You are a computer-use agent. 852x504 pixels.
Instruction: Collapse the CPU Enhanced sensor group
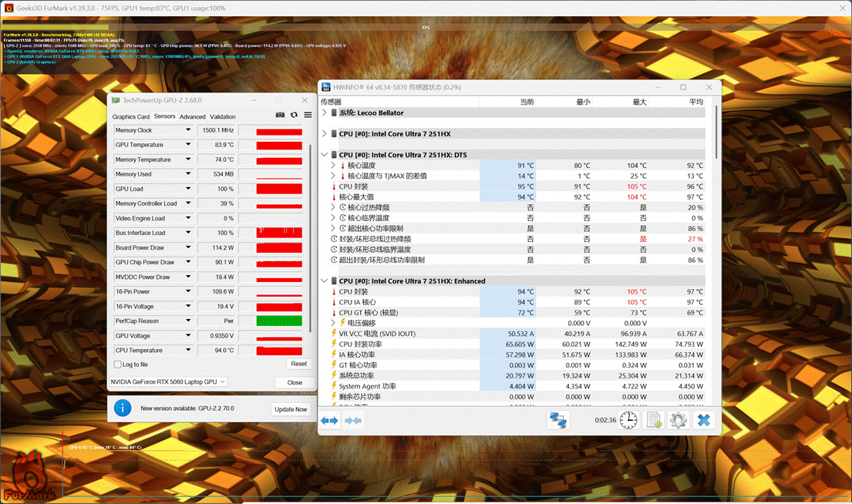click(x=325, y=281)
